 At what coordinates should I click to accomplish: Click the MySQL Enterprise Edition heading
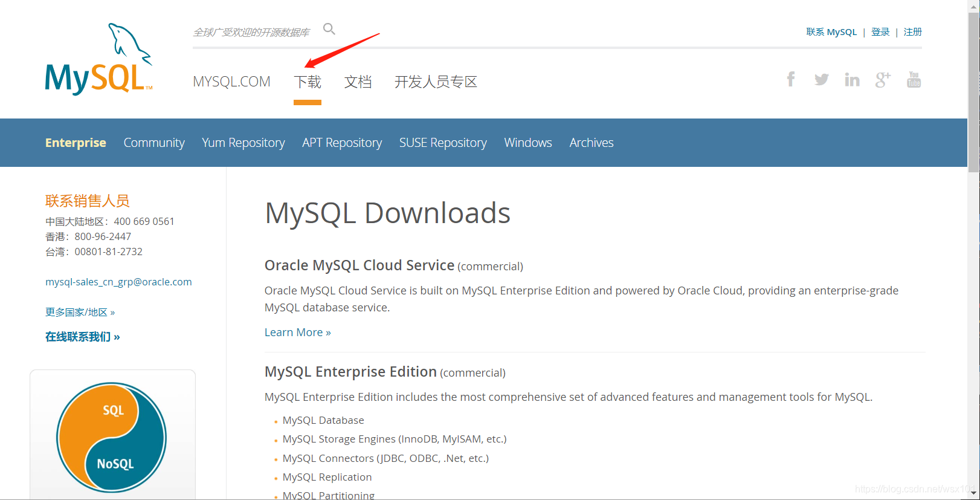[350, 372]
